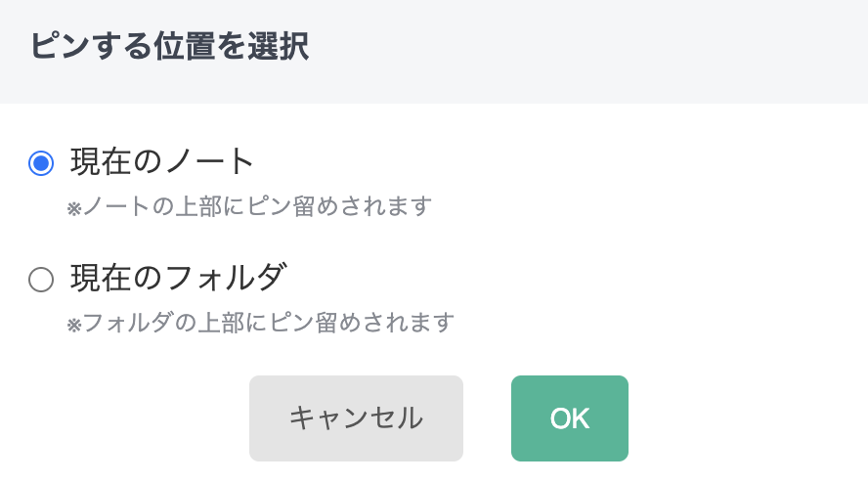The image size is (868, 483).
Task: Click the gray header bar beside the title
Action: coord(586,49)
